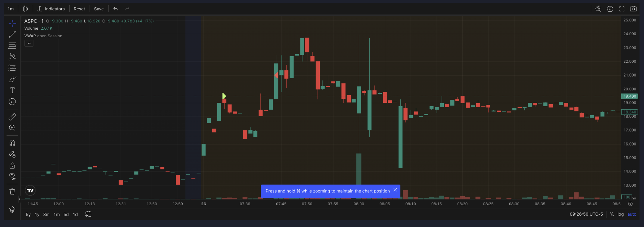Click the trash icon to remove drawings
The width and height of the screenshot is (644, 227).
[x=12, y=192]
